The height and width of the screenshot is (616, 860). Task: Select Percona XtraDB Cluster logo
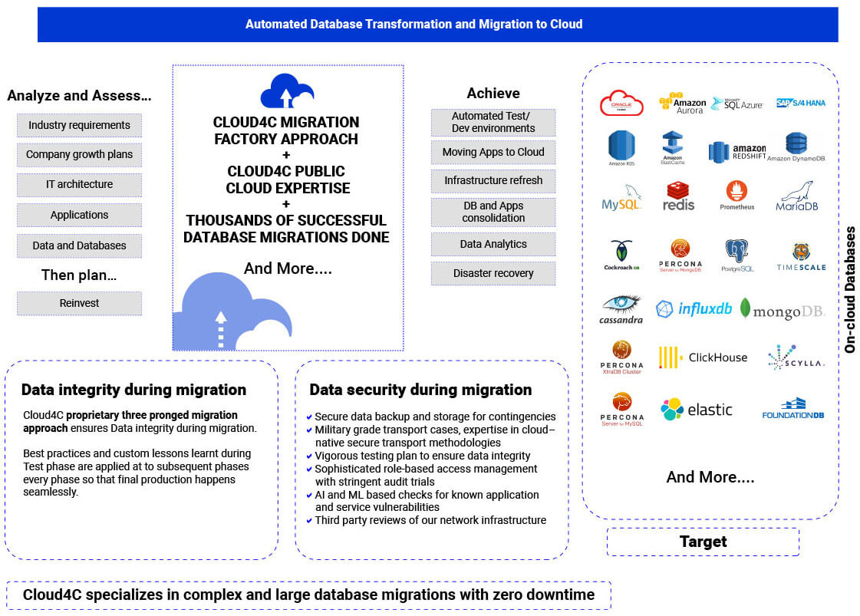(621, 357)
